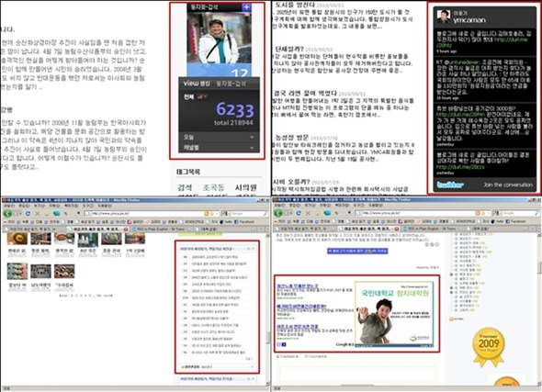Open the 시의원 tag link
This screenshot has height=392, width=542.
tap(246, 187)
